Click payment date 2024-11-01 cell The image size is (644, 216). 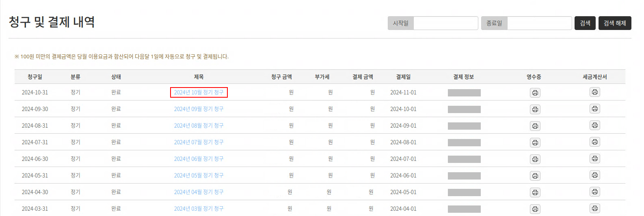[x=403, y=92]
